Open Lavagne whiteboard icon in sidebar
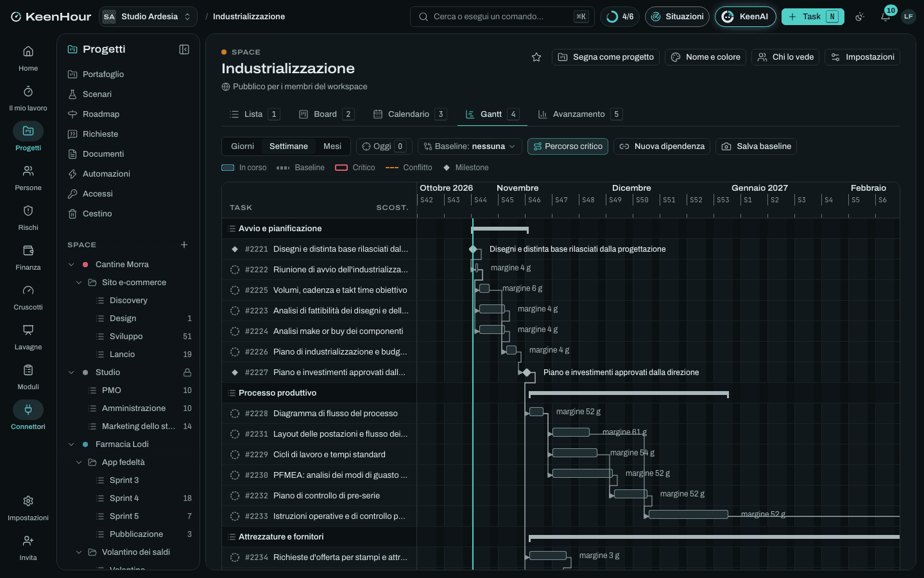The width and height of the screenshot is (924, 578). (28, 330)
